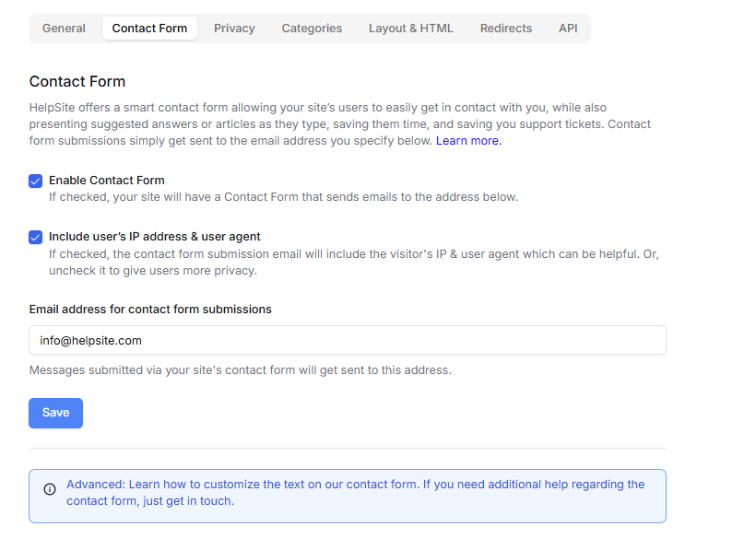The image size is (756, 550).
Task: Select the Contact Form tab
Action: point(149,29)
